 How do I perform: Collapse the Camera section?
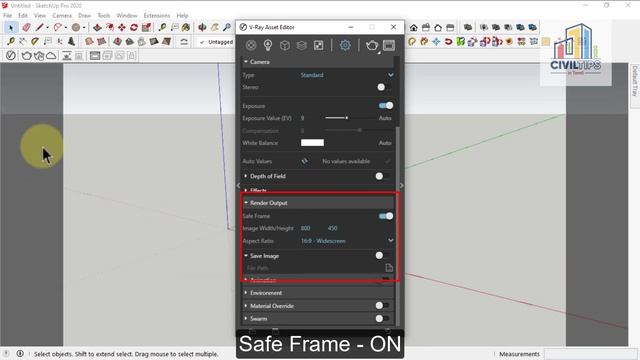point(246,62)
